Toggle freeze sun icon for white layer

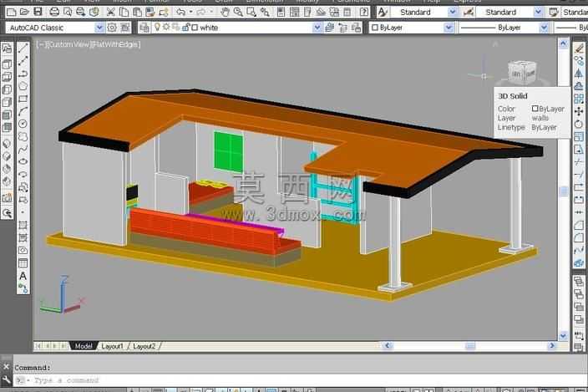[x=166, y=27]
